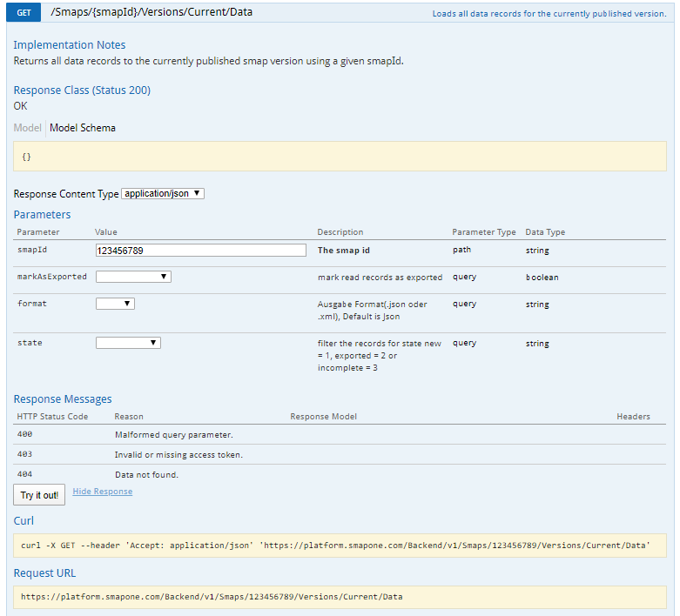Open the format dropdown
Screen dimensions: 680x616
pyautogui.click(x=115, y=304)
